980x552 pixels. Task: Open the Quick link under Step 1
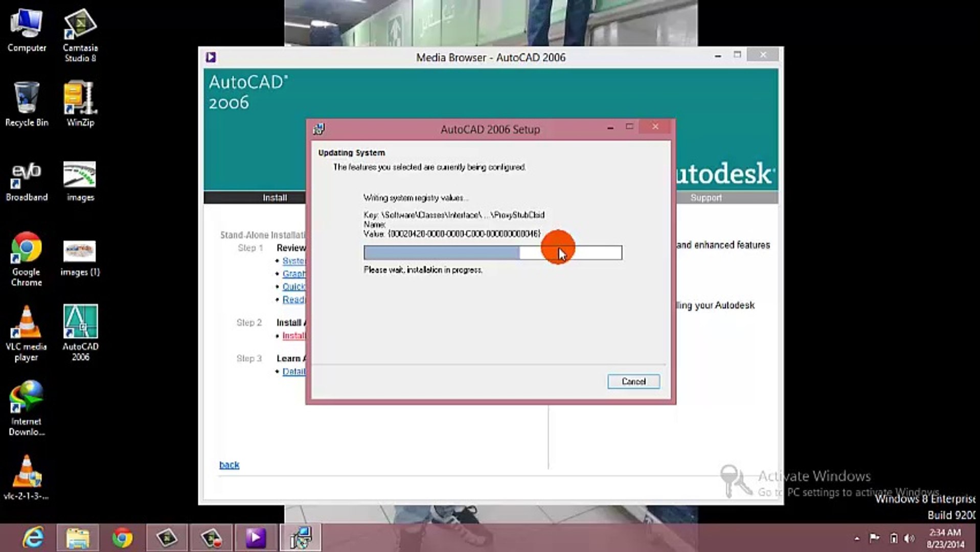[293, 286]
